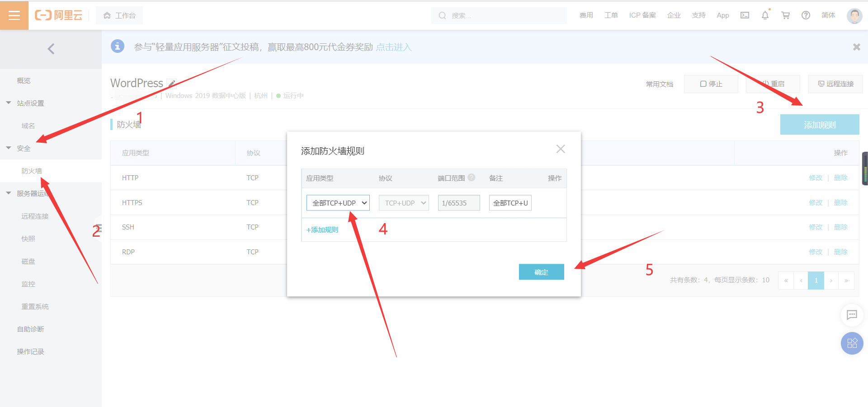Click the 停止 button

(x=711, y=84)
